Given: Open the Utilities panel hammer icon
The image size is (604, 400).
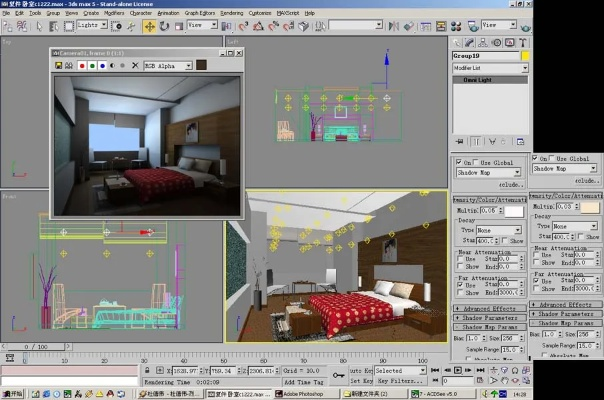Looking at the screenshot, I should [522, 43].
